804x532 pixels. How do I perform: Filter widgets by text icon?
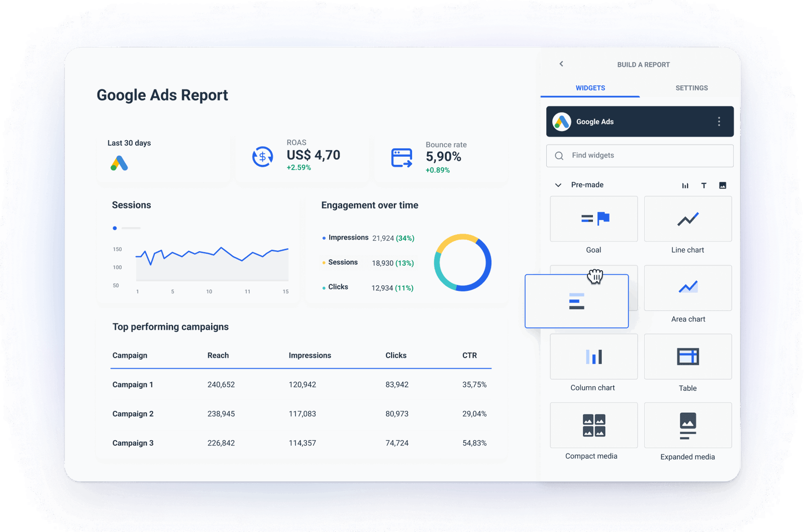pos(704,185)
